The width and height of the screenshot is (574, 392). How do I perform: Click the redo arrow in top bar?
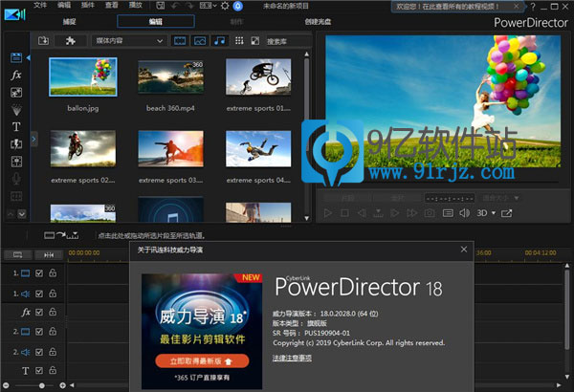point(189,6)
